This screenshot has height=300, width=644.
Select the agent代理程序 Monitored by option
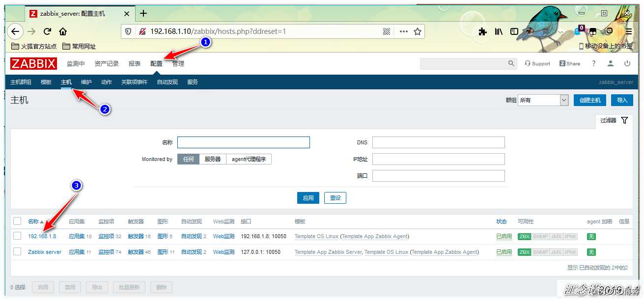[249, 159]
